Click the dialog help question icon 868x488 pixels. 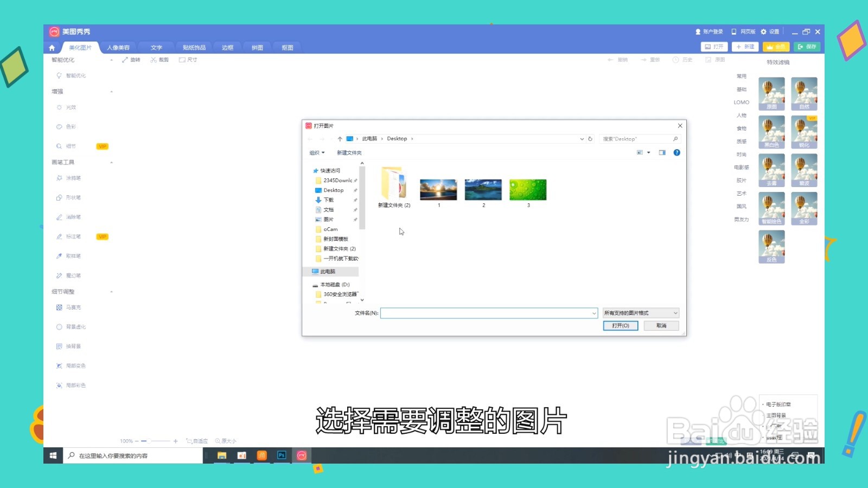(676, 153)
